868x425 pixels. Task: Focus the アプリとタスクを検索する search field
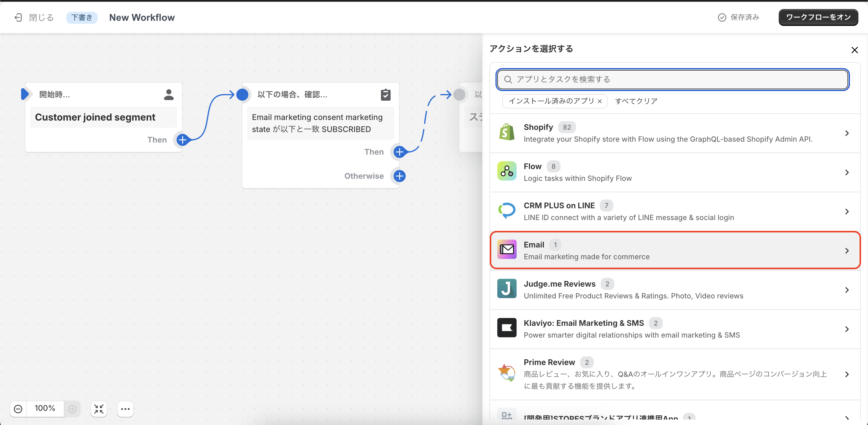pyautogui.click(x=672, y=80)
